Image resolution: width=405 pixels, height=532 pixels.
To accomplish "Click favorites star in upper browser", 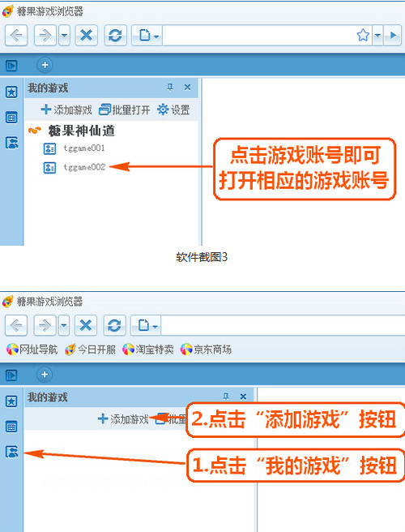I will [363, 36].
